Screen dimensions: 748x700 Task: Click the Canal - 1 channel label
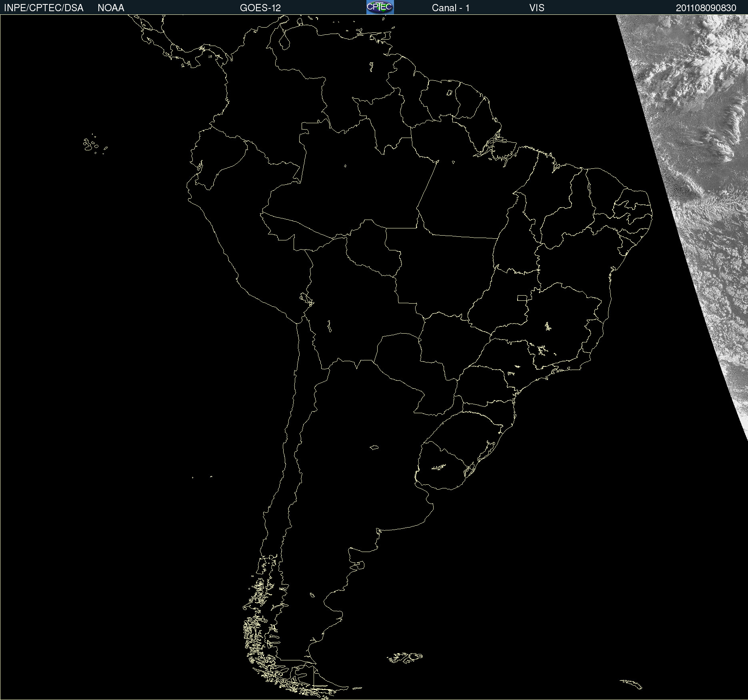click(x=451, y=8)
